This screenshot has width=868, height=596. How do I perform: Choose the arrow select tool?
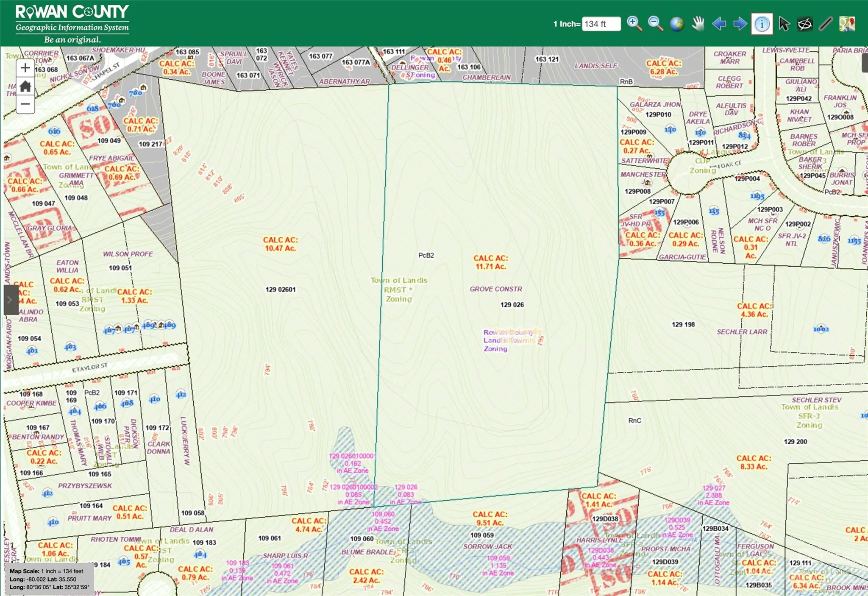(784, 24)
